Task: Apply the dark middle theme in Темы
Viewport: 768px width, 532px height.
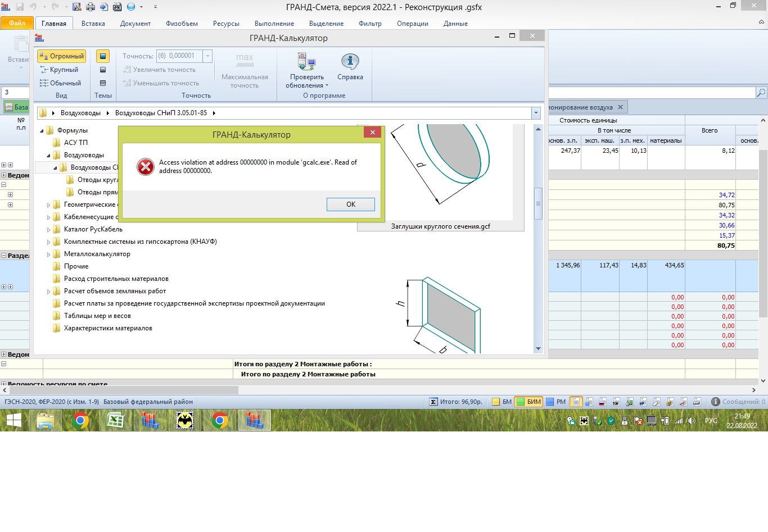Action: pos(103,70)
